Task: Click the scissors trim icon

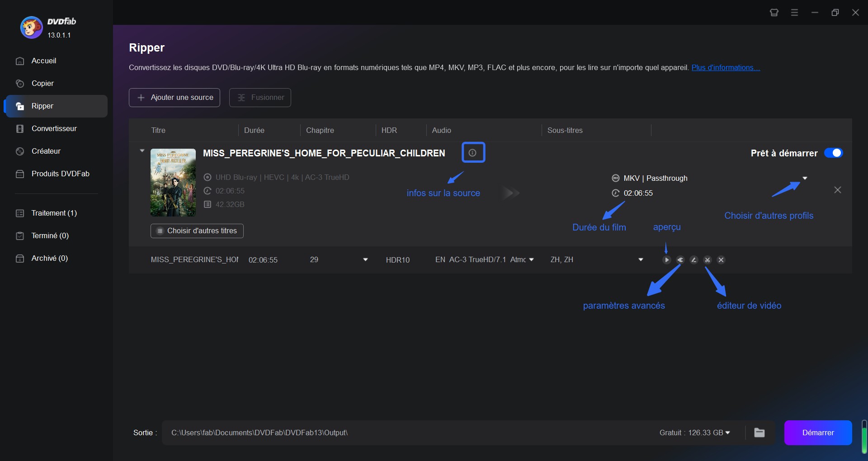Action: [708, 260]
